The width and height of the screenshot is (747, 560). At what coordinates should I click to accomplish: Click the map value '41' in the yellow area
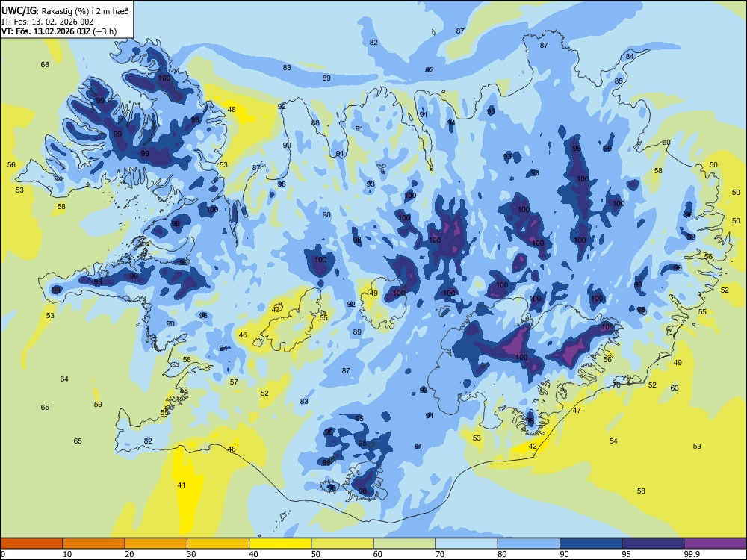tap(182, 485)
